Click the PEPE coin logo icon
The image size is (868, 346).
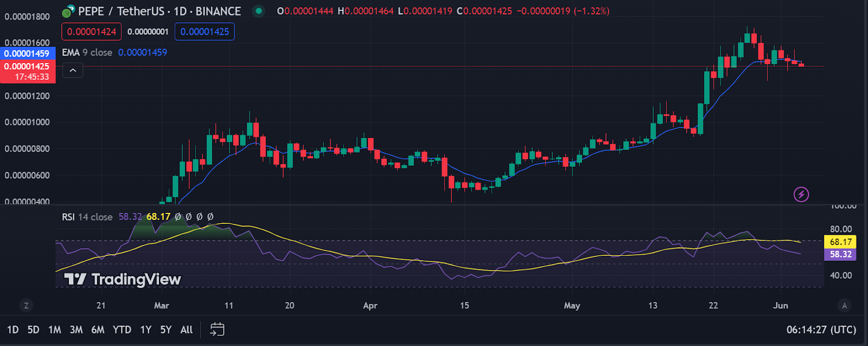click(68, 11)
